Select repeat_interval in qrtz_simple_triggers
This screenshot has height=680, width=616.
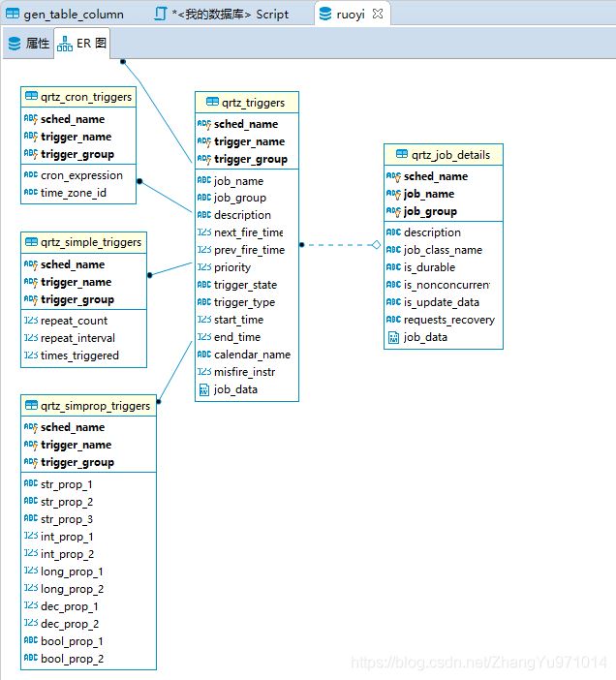coord(83,338)
